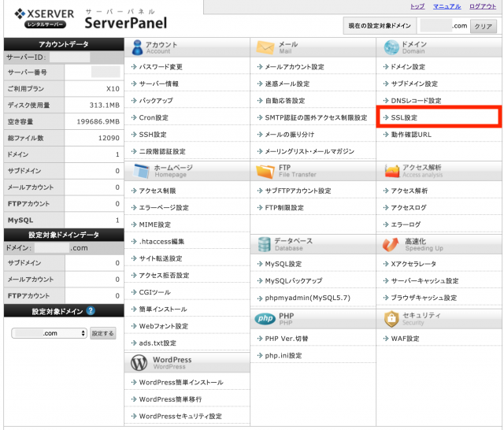
Task: Open CGIツール
Action: pos(154,292)
